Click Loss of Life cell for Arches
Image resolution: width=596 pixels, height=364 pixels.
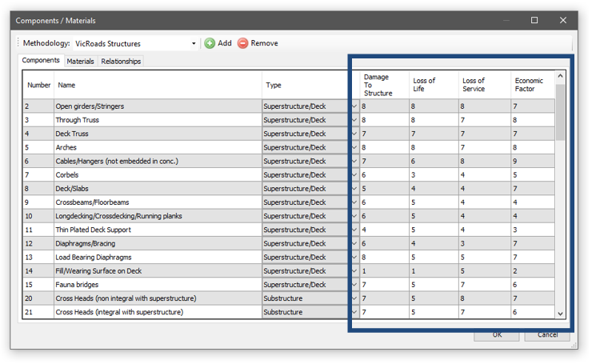click(433, 148)
